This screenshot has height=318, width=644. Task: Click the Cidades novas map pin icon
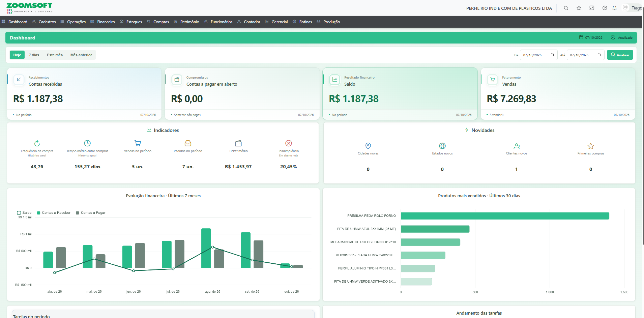(368, 146)
